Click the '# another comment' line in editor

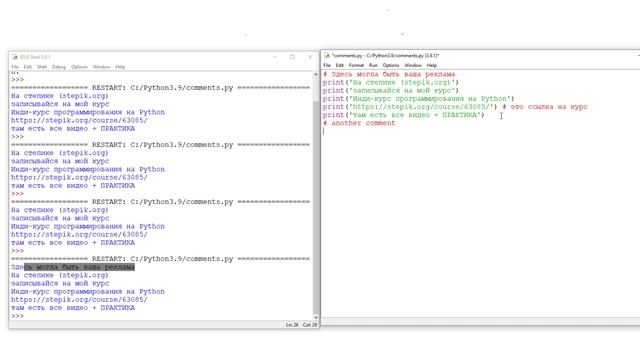click(359, 123)
